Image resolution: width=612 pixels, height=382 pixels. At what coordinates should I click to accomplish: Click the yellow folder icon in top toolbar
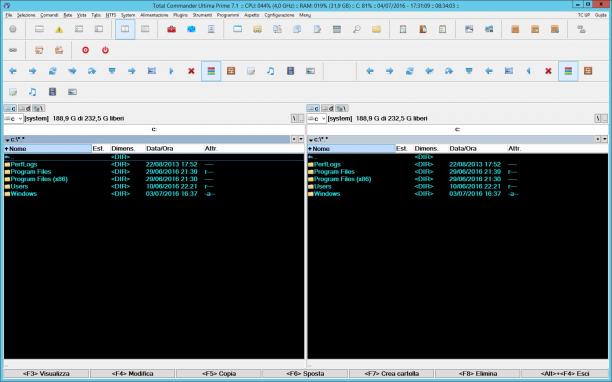pyautogui.click(x=376, y=29)
